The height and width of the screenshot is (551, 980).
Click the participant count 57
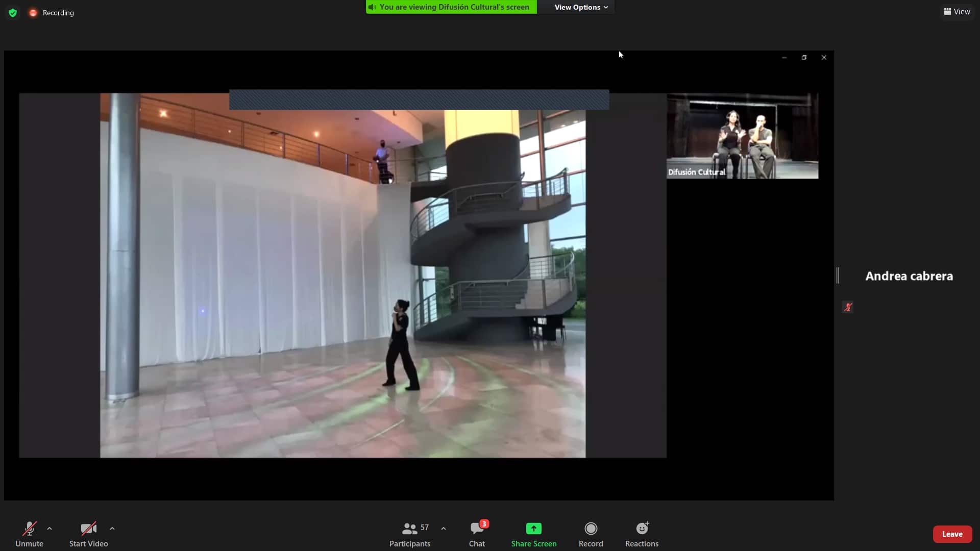click(425, 528)
